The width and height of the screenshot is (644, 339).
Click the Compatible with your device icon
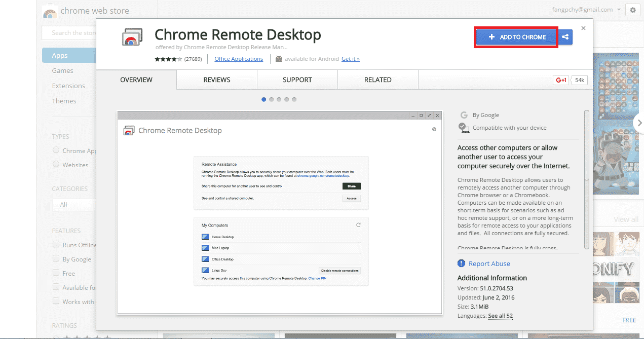(464, 128)
